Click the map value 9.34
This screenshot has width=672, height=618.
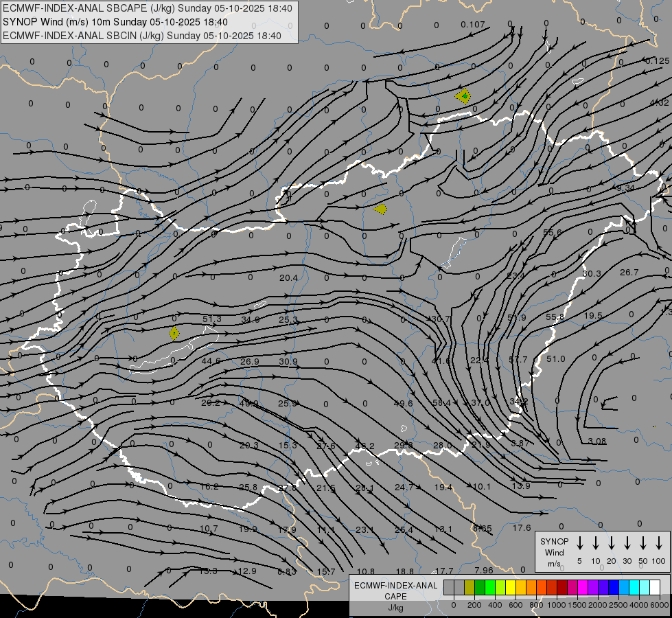[x=625, y=188]
